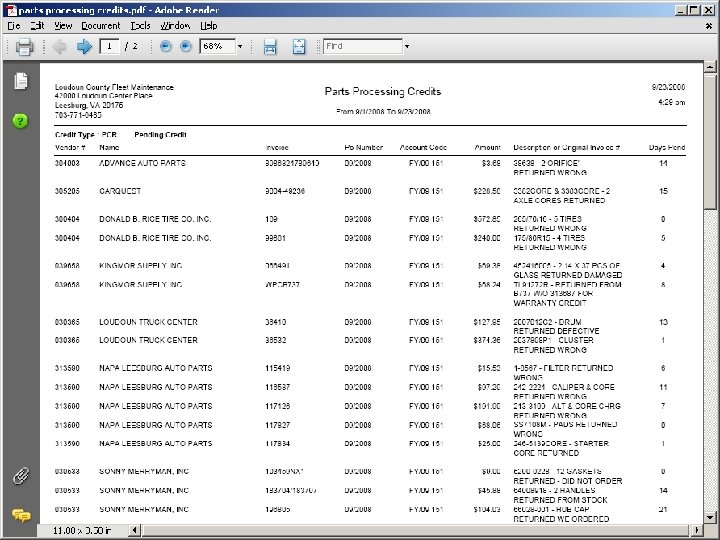Click the Account Code column header

[x=423, y=147]
